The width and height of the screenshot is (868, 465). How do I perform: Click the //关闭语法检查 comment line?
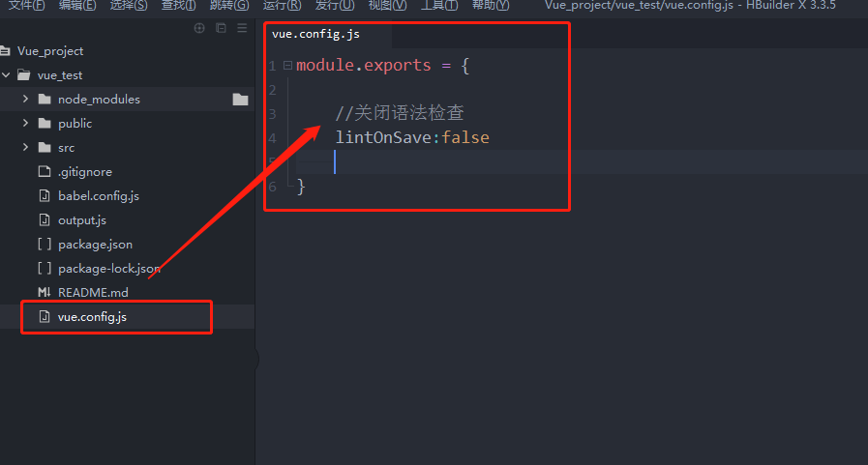[x=399, y=113]
